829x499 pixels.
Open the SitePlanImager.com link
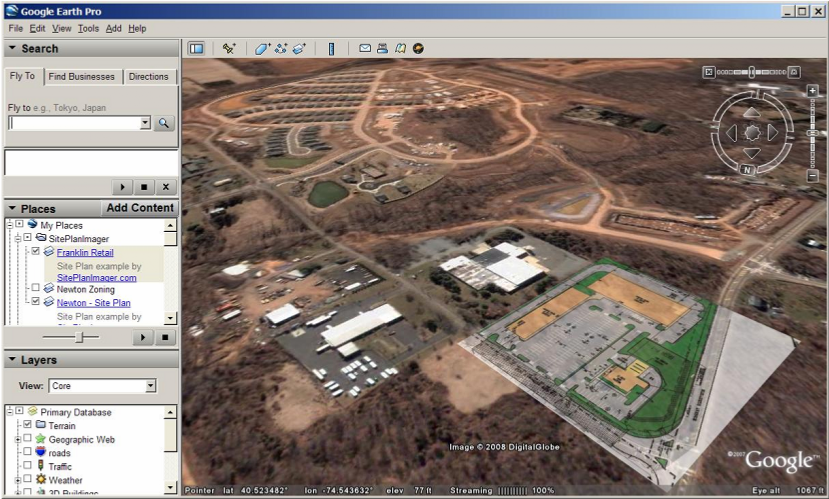point(97,278)
